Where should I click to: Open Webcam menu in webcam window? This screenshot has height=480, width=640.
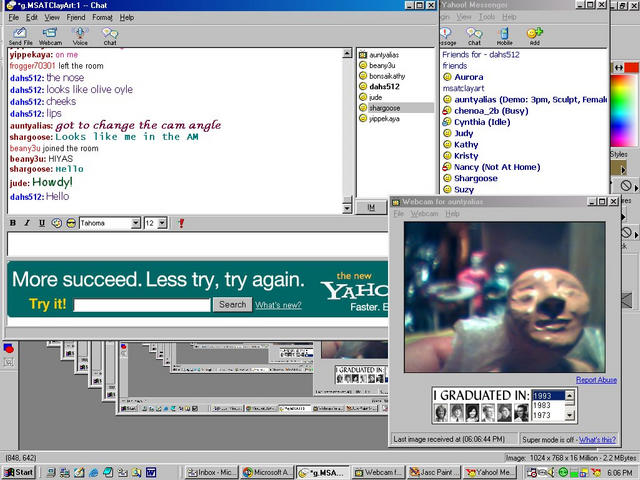coord(424,213)
